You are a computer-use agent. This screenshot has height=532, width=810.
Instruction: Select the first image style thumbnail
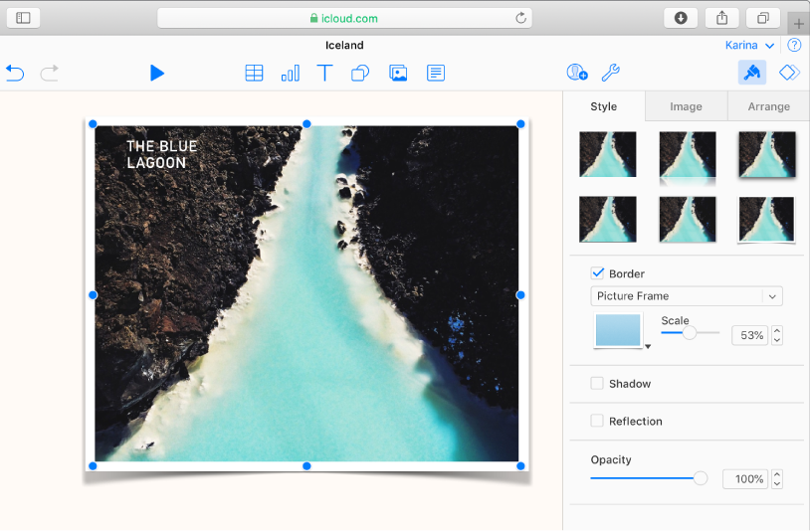[608, 154]
